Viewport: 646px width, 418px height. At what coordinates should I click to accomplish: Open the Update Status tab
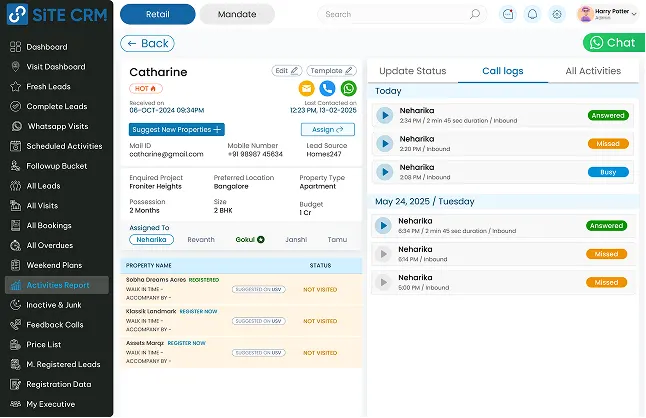pos(412,71)
